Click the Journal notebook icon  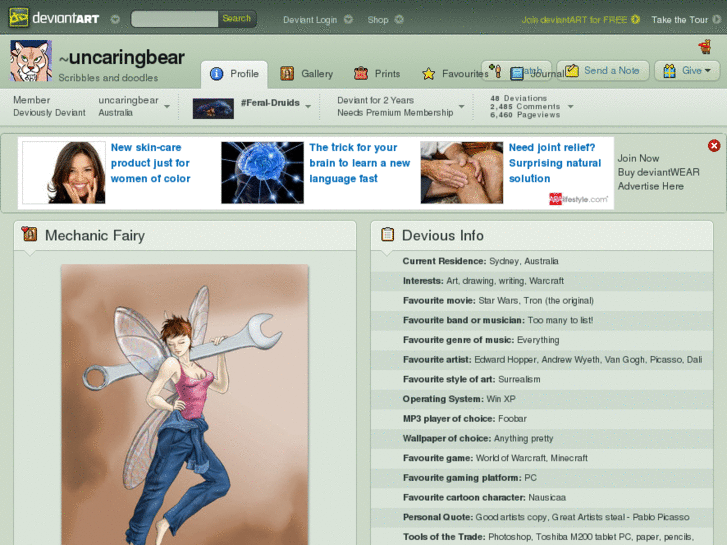517,74
